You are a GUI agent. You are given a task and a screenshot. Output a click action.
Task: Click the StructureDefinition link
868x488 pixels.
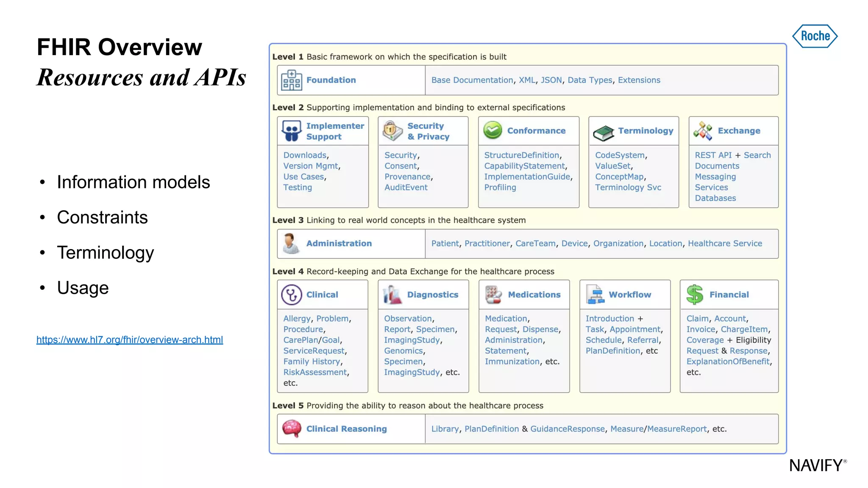coord(521,155)
